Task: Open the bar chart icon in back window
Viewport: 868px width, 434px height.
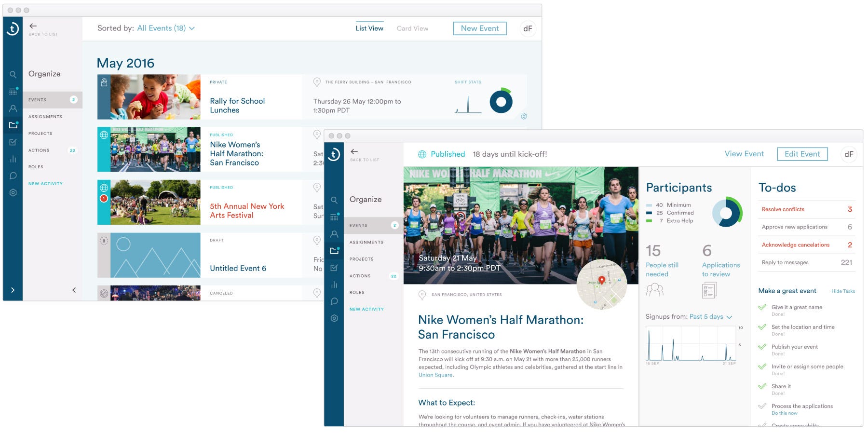Action: click(x=13, y=159)
